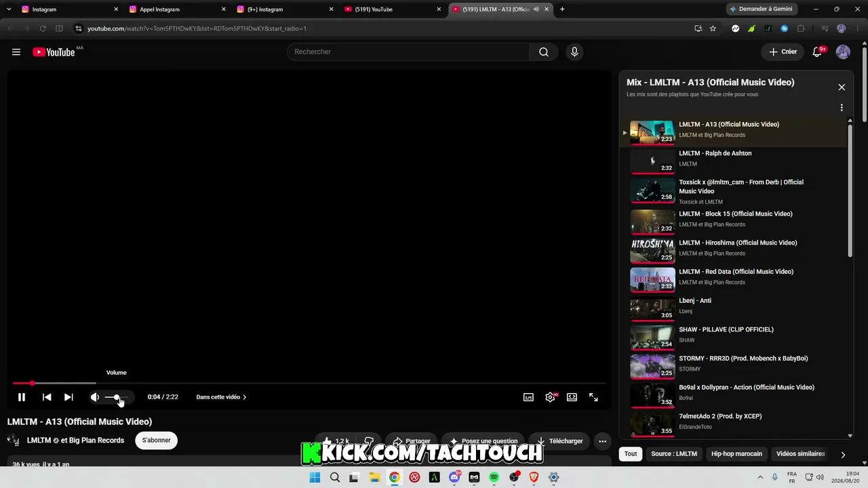This screenshot has height=488, width=868.
Task: Toggle theater mode
Action: point(572,397)
